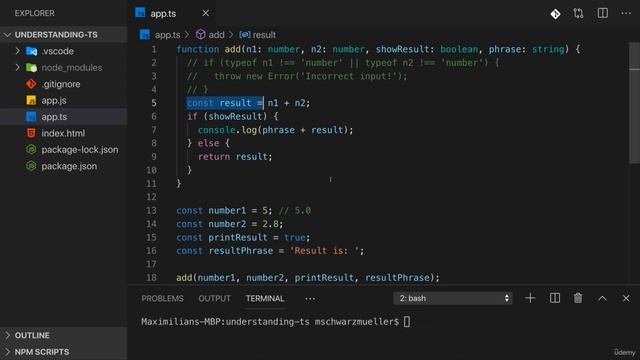Click the HTML5 icon beside index.html

click(x=31, y=133)
